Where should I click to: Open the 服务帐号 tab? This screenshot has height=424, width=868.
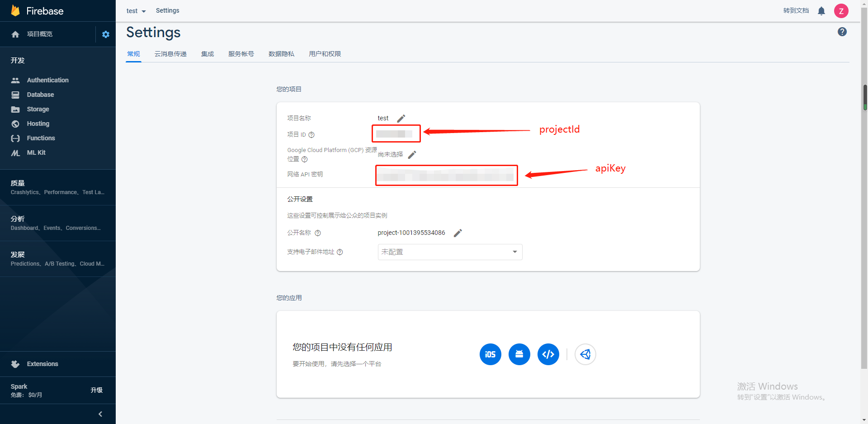click(241, 54)
